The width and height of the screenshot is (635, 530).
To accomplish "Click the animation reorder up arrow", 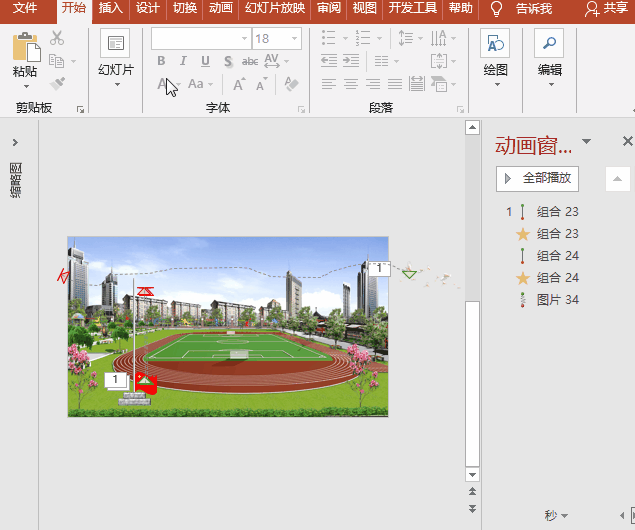I will (618, 179).
